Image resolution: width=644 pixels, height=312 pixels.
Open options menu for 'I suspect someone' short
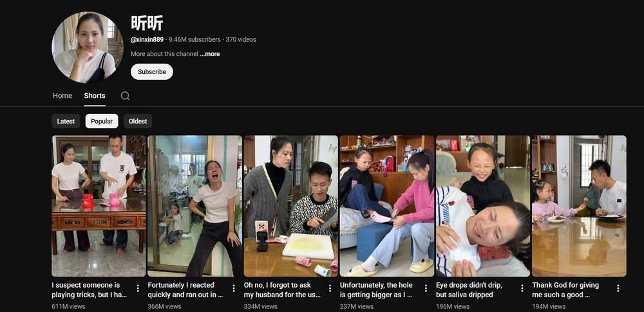pyautogui.click(x=137, y=288)
